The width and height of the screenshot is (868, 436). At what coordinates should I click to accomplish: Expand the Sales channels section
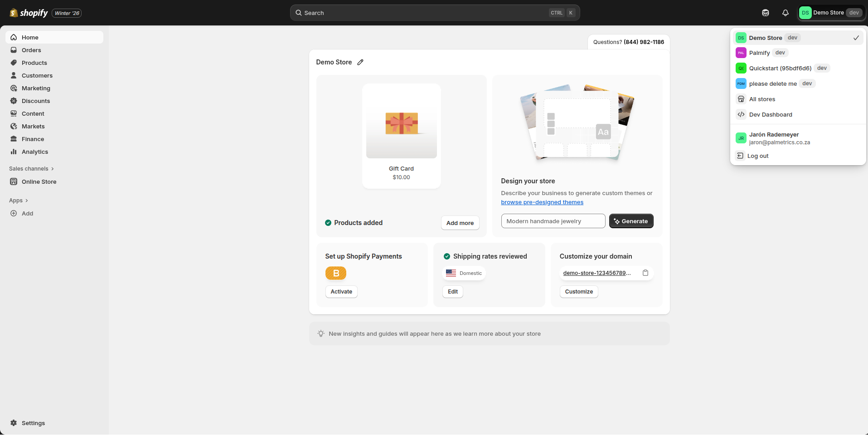31,168
